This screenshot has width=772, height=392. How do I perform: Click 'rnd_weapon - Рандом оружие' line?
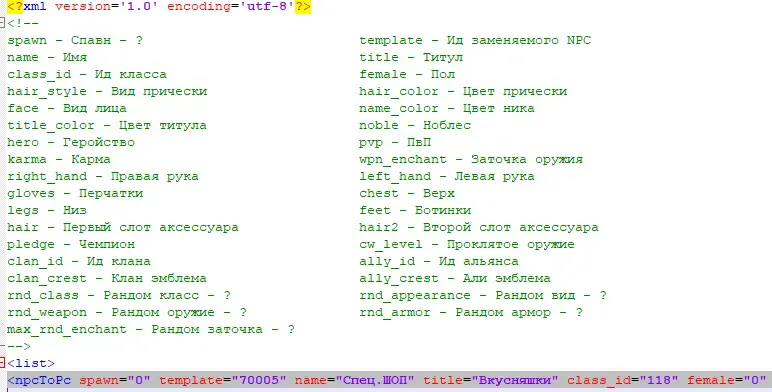[127, 313]
